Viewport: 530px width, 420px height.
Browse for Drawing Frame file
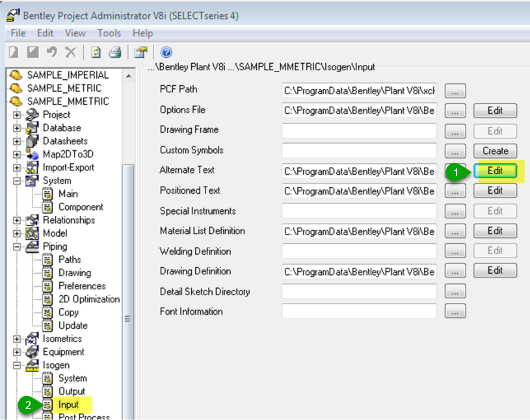tap(455, 131)
